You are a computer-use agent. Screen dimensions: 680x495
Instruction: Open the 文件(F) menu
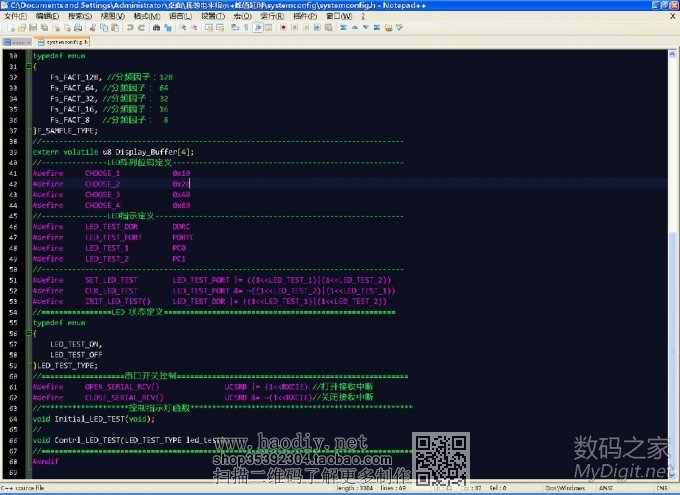pyautogui.click(x=14, y=17)
